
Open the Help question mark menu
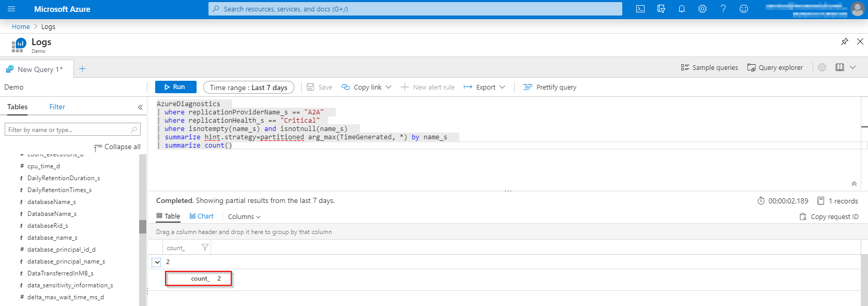pyautogui.click(x=723, y=9)
